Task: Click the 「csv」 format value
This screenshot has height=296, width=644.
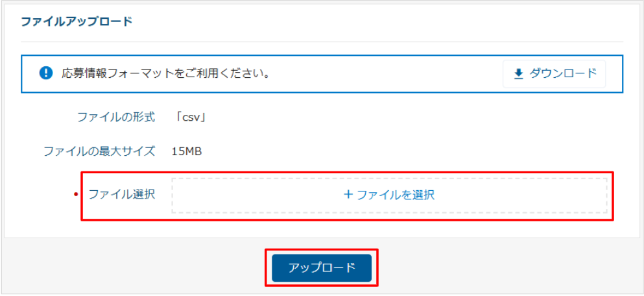Action: pyautogui.click(x=189, y=117)
